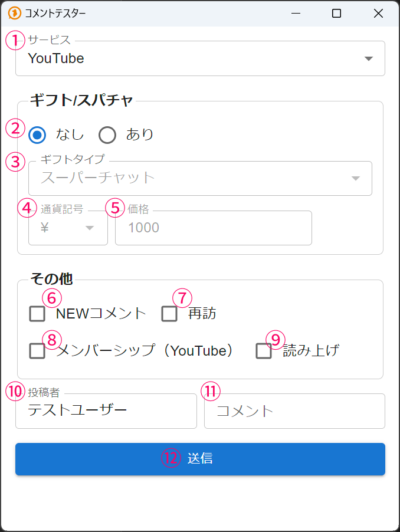Maximize the コメントテスター window
The height and width of the screenshot is (532, 400).
pos(336,13)
